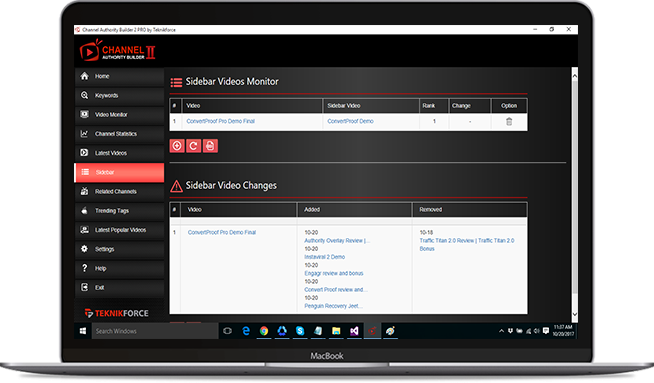Click the red refresh button under the monitor table
This screenshot has height=383, width=654.
click(x=194, y=146)
